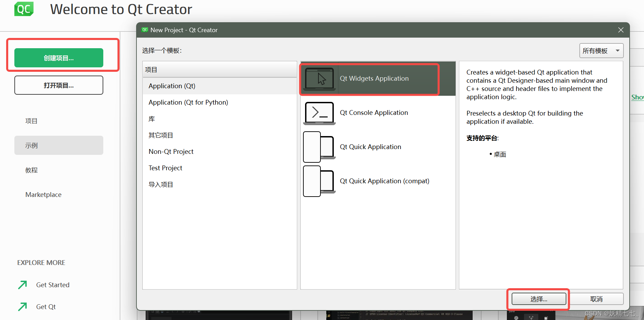Select Qt Console Application label

coord(374,113)
